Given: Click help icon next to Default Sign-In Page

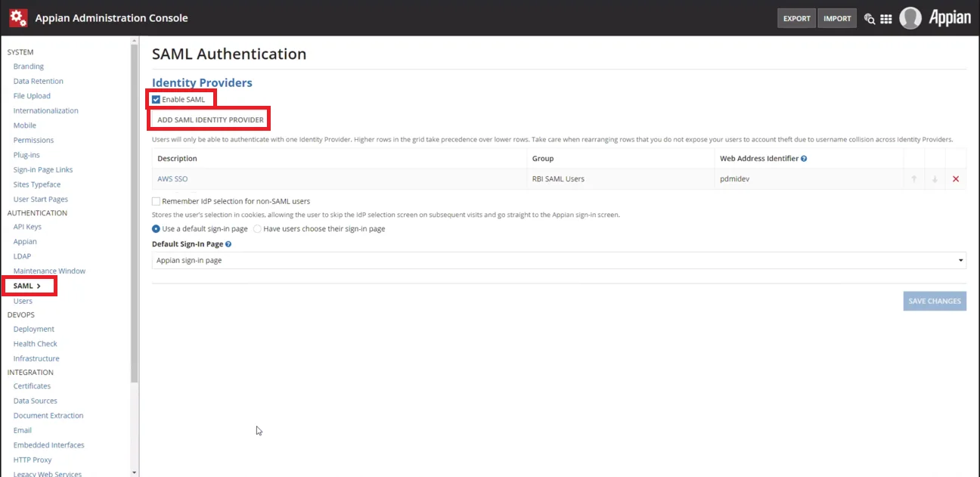Looking at the screenshot, I should (228, 244).
